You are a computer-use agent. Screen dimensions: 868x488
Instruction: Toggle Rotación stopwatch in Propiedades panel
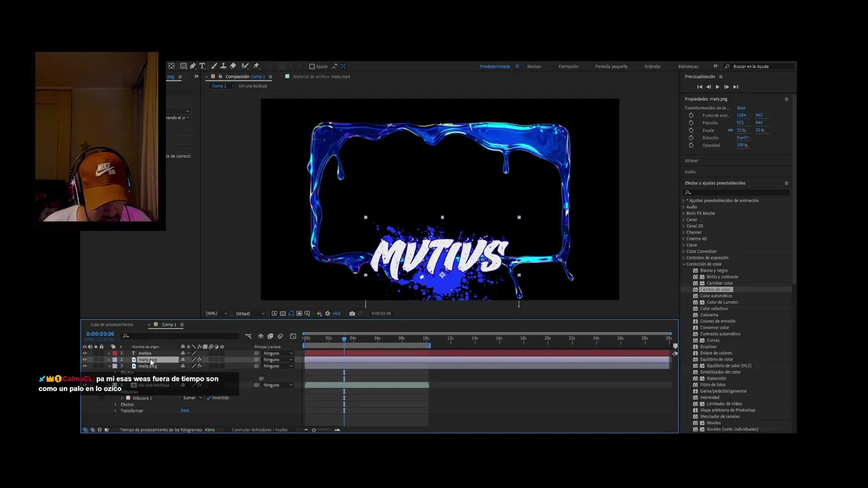pos(691,138)
